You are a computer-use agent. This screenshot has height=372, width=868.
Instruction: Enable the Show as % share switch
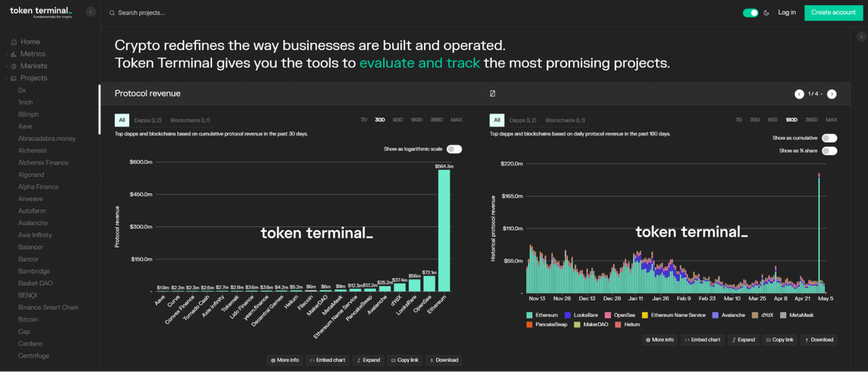click(x=829, y=151)
